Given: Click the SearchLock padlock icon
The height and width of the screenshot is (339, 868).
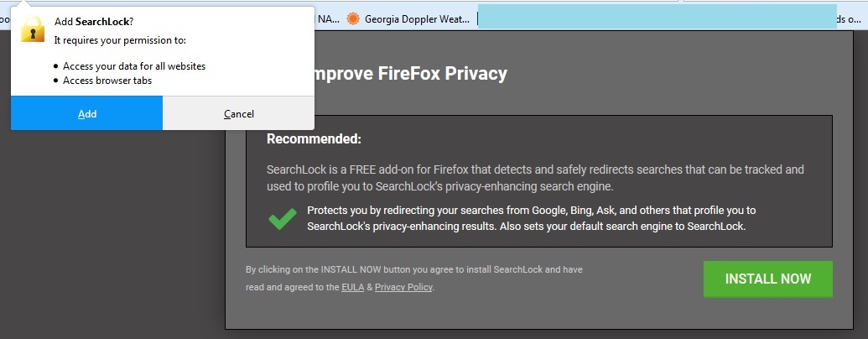Looking at the screenshot, I should pyautogui.click(x=33, y=29).
